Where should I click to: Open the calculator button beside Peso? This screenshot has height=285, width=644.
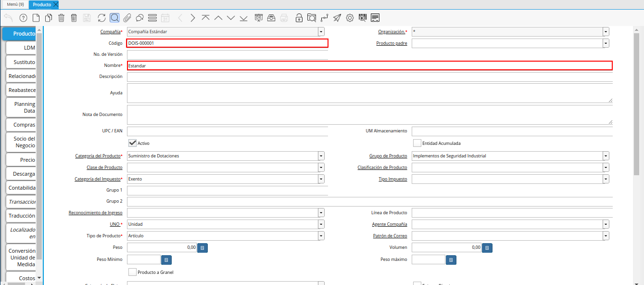click(202, 247)
